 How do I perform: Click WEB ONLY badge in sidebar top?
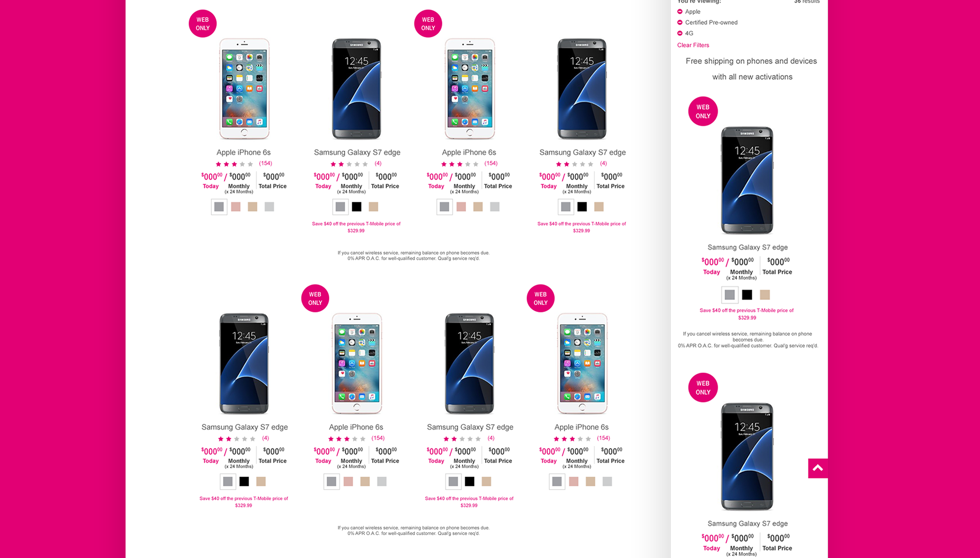(703, 111)
